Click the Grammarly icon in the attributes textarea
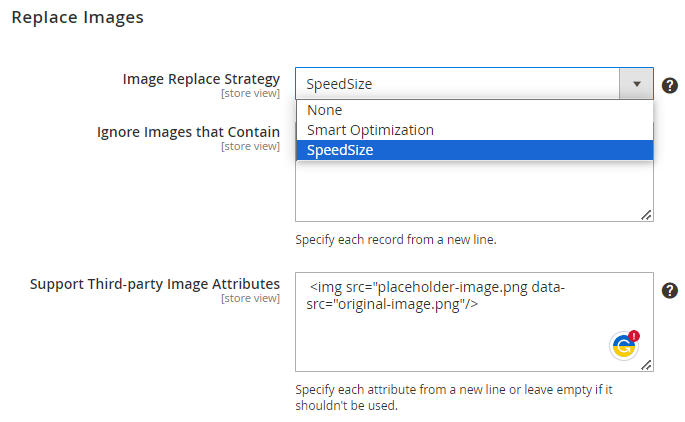Screen dimensions: 685x422 (623, 346)
